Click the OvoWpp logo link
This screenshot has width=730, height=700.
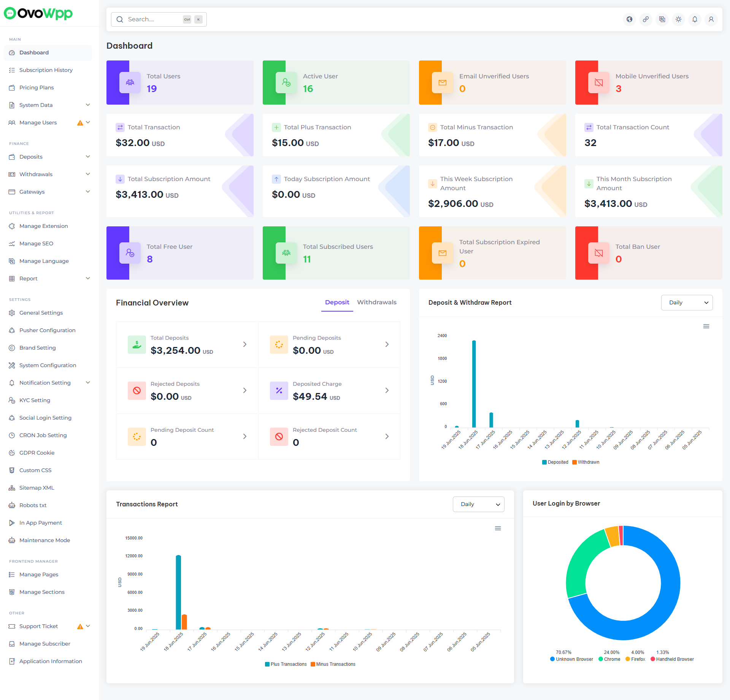tap(38, 13)
